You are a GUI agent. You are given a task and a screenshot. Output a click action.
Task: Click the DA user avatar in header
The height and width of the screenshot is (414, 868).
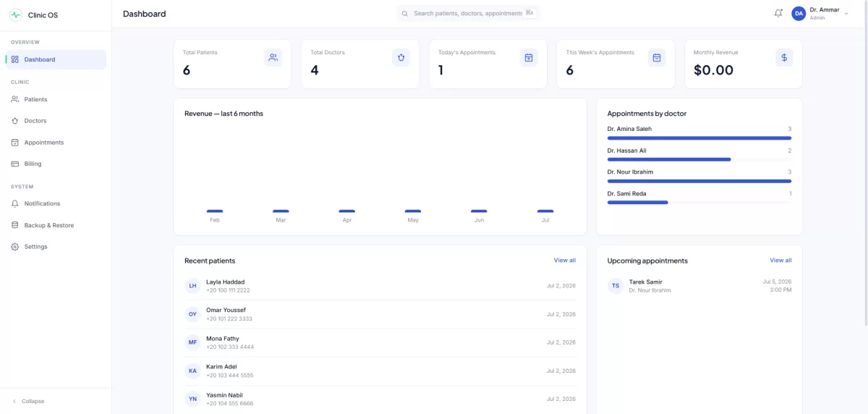click(x=799, y=14)
